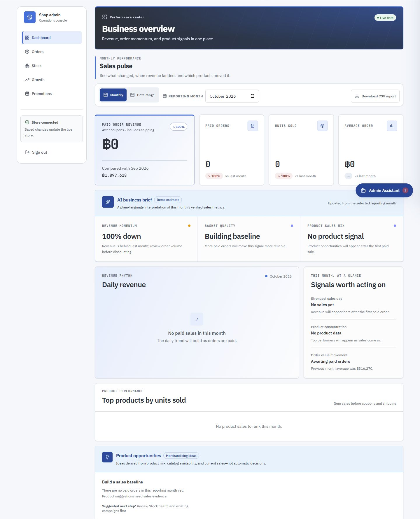Select 'No product sales to rank this month.'
Image resolution: width=420 pixels, height=519 pixels.
coord(249,426)
